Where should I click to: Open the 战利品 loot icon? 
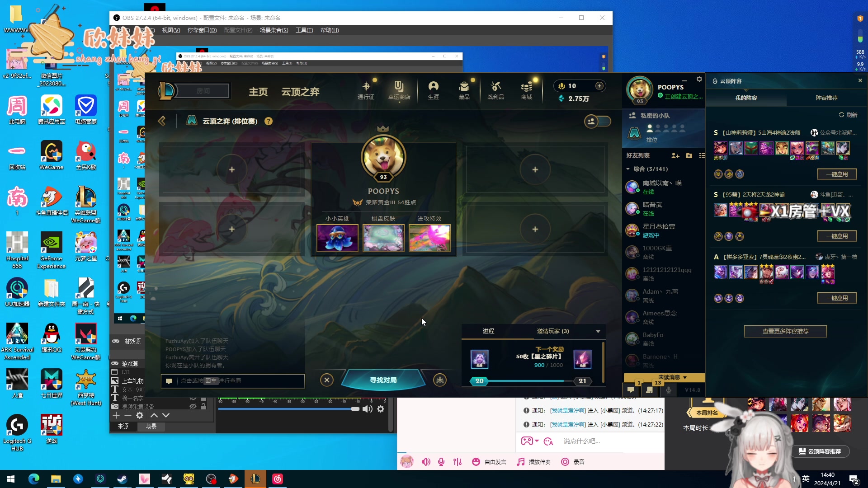click(x=495, y=90)
